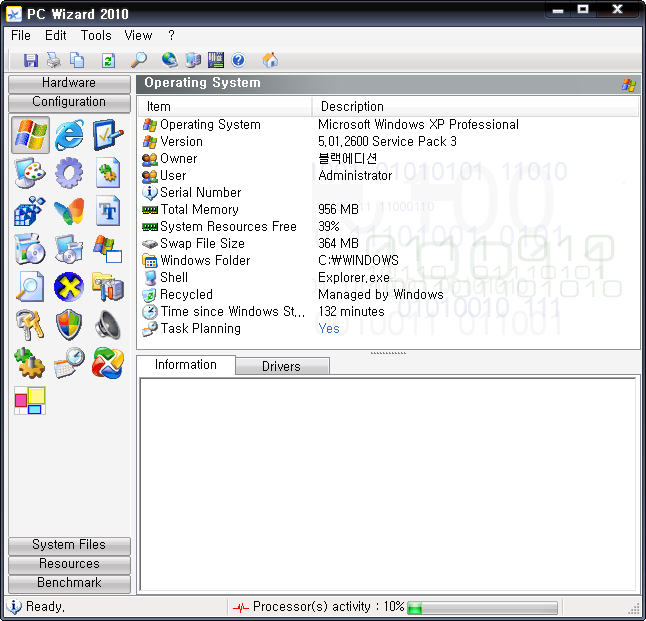The height and width of the screenshot is (621, 646).
Task: Expand the System Files category button
Action: tap(69, 545)
